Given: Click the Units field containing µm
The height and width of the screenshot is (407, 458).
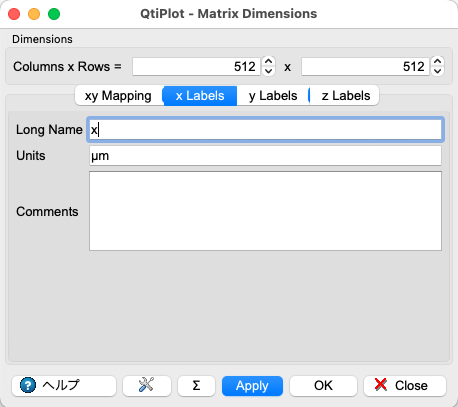Looking at the screenshot, I should (x=265, y=156).
